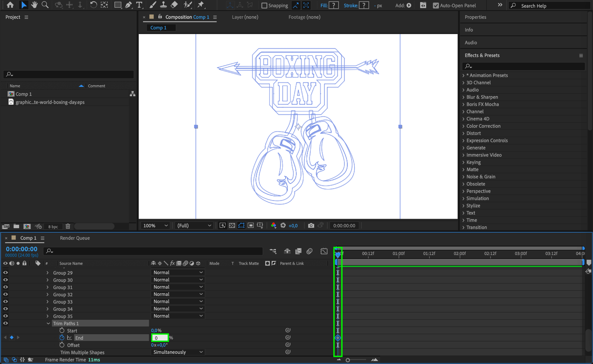Take a snapshot with camera icon
Screen dimensions: 593x364
311,226
